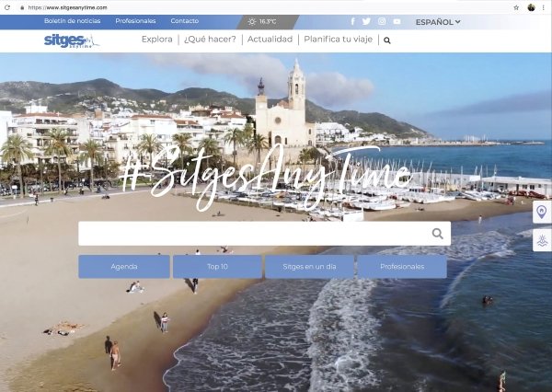Click the Agenda button

pos(124,267)
